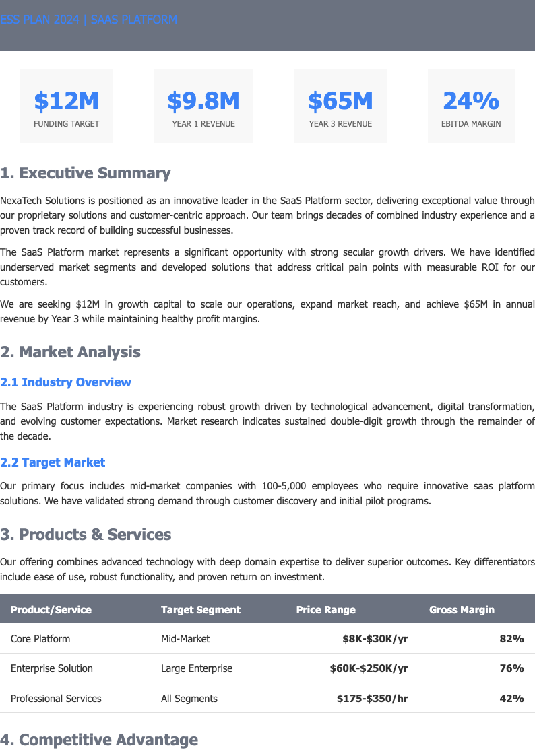
Task: Select the $12M Funding Target card
Action: click(x=67, y=106)
